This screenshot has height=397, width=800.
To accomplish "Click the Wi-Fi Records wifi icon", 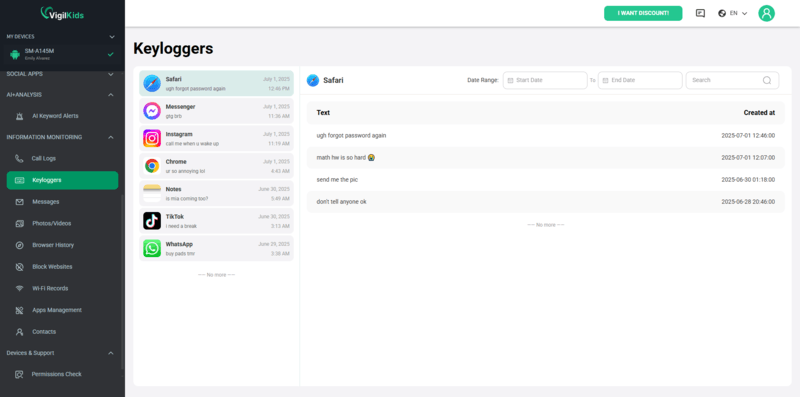I will point(19,288).
